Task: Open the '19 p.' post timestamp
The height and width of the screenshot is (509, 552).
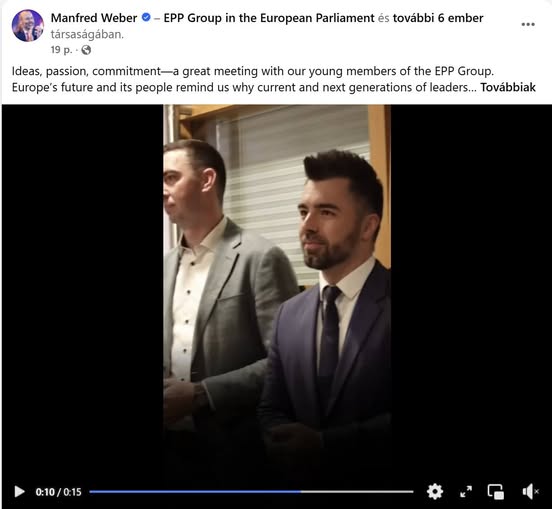Action: tap(61, 50)
